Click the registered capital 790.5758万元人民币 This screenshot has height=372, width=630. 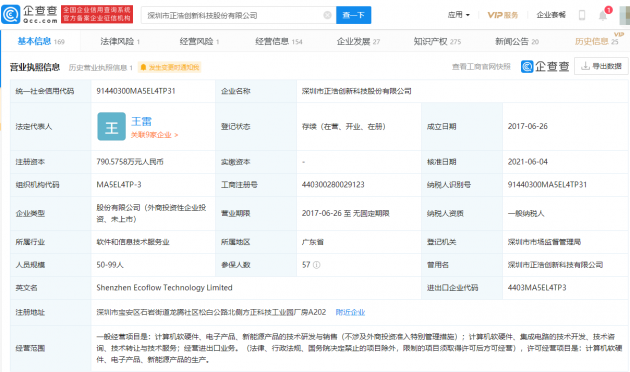pyautogui.click(x=130, y=162)
